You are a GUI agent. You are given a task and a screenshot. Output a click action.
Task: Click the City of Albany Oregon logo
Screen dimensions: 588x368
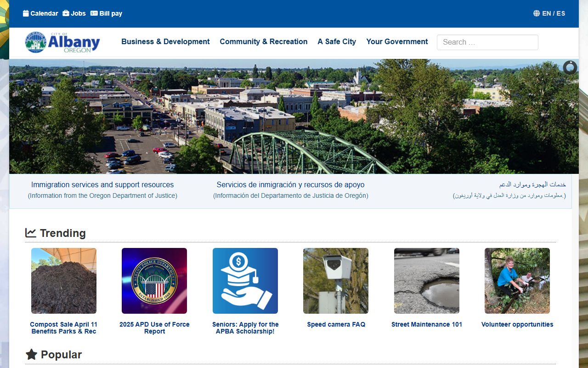pos(62,42)
